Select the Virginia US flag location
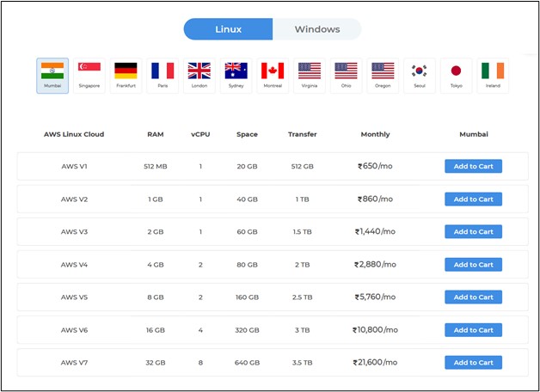540x392 pixels. (x=310, y=76)
